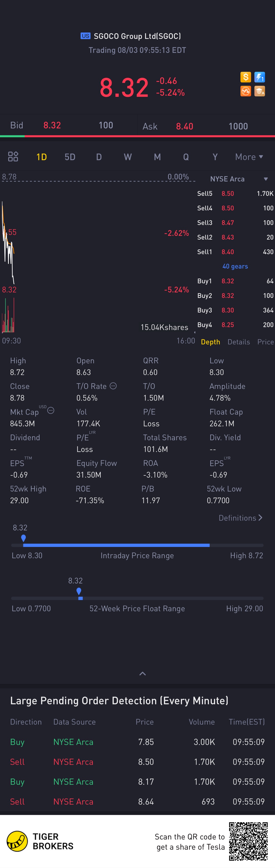
Task: Click the blue lightning bolt badge icon
Action: pos(260,77)
